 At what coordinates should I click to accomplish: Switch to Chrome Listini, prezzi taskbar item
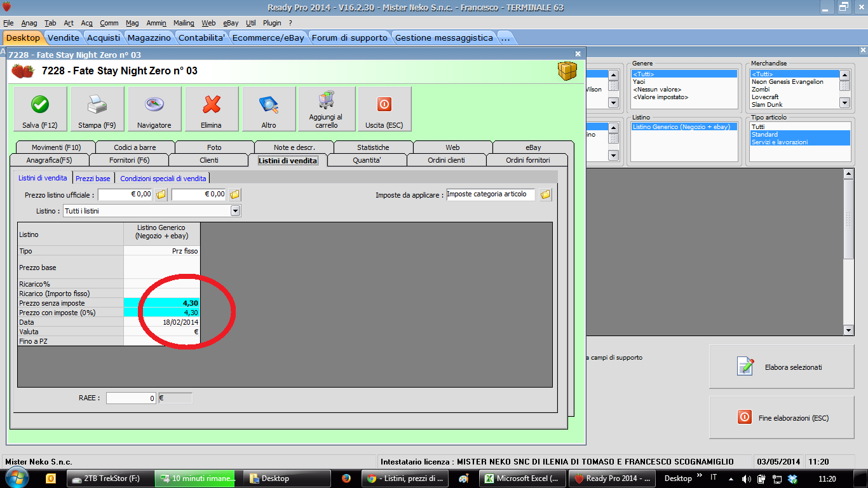406,478
